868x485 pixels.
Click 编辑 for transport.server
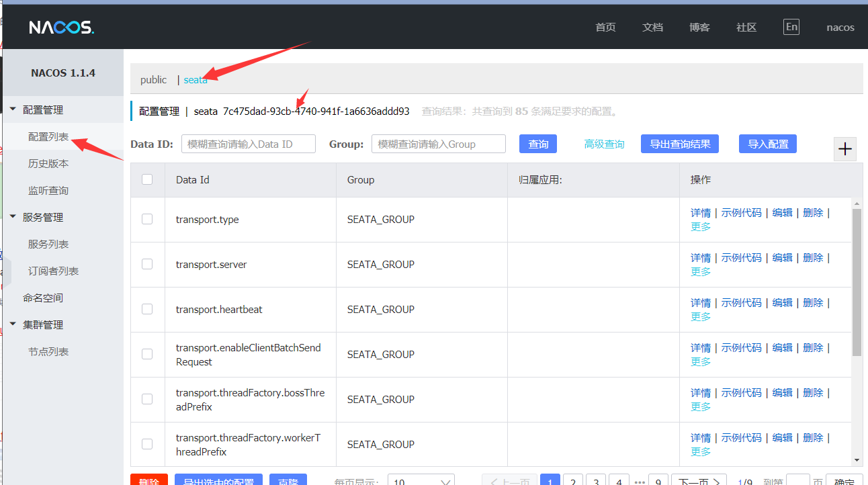tap(783, 257)
